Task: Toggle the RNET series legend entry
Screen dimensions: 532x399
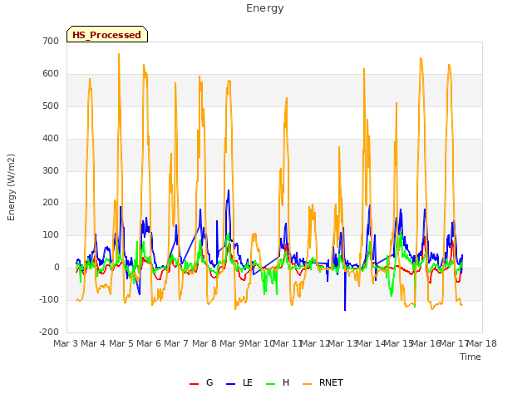Action: tap(323, 382)
